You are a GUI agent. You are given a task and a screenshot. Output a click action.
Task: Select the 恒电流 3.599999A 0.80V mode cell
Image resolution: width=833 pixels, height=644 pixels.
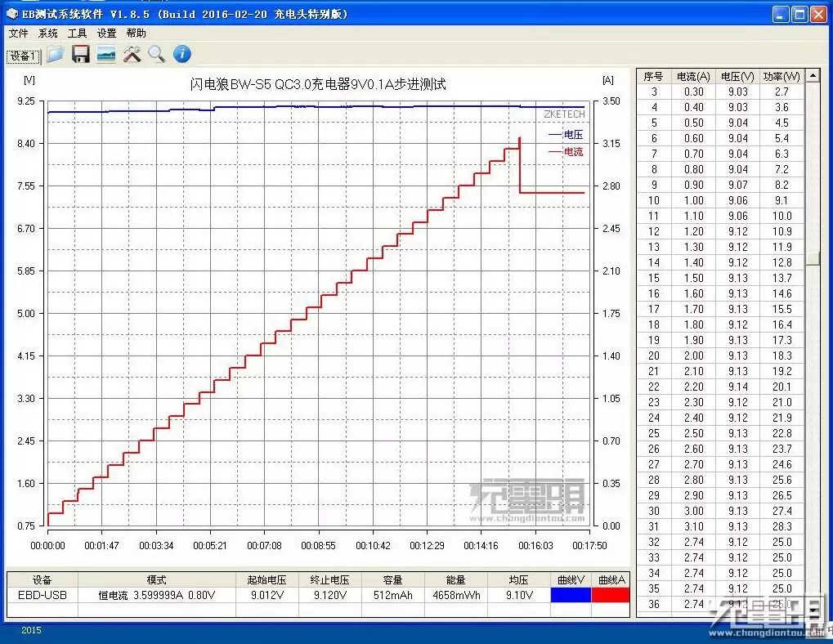156,595
